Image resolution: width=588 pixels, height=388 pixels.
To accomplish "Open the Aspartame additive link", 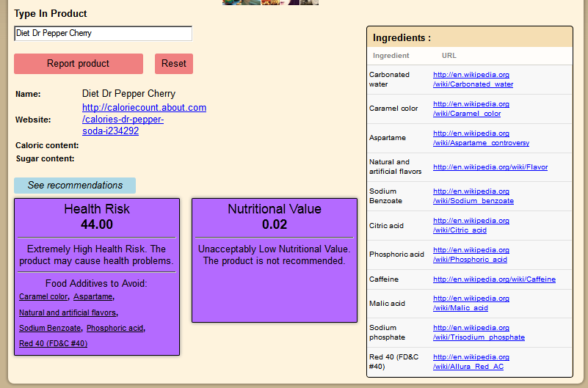I will [x=92, y=296].
